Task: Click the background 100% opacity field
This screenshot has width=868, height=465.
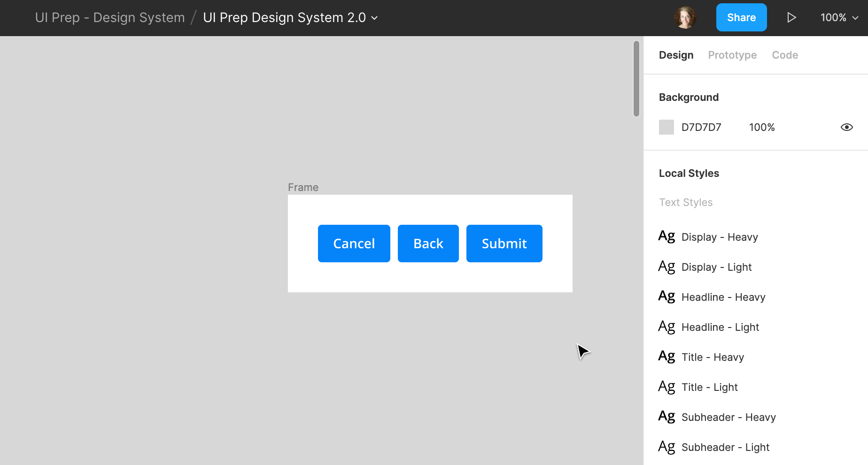Action: tap(762, 127)
